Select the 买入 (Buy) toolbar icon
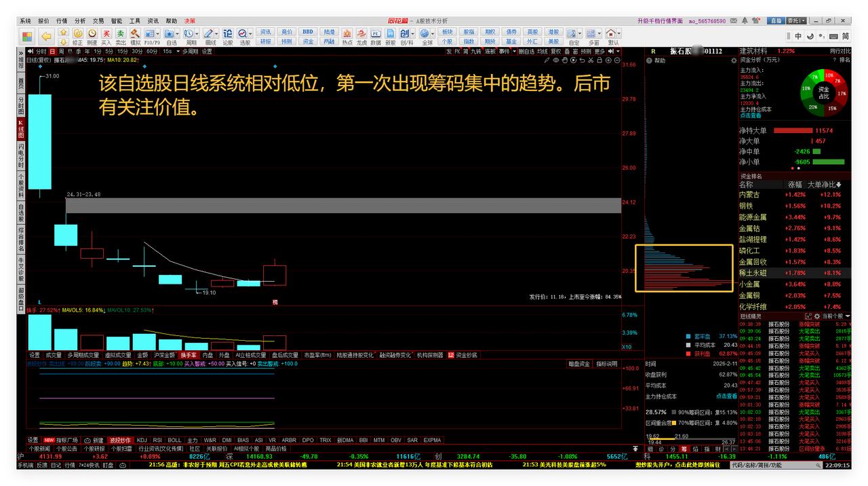868x486 pixels. [x=107, y=32]
